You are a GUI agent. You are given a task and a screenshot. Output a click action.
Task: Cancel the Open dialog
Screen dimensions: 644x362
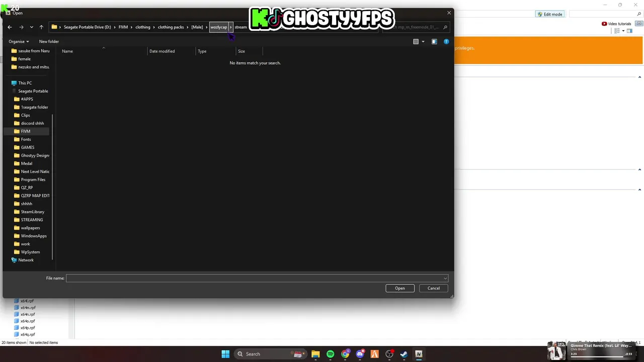point(434,288)
